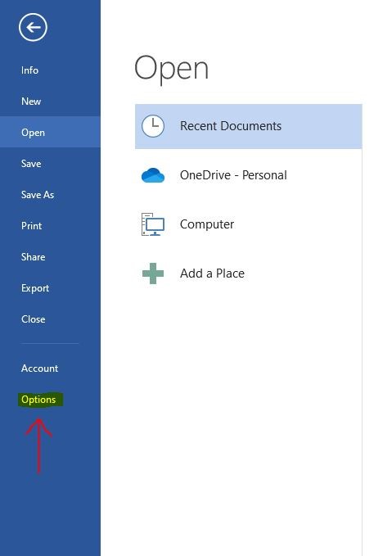
Task: Select Open in the sidebar
Action: click(x=50, y=133)
